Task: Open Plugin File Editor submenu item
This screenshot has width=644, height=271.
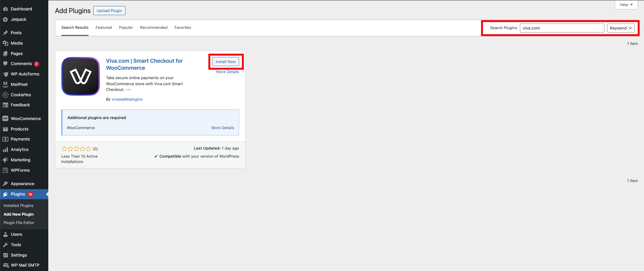Action: coord(19,223)
